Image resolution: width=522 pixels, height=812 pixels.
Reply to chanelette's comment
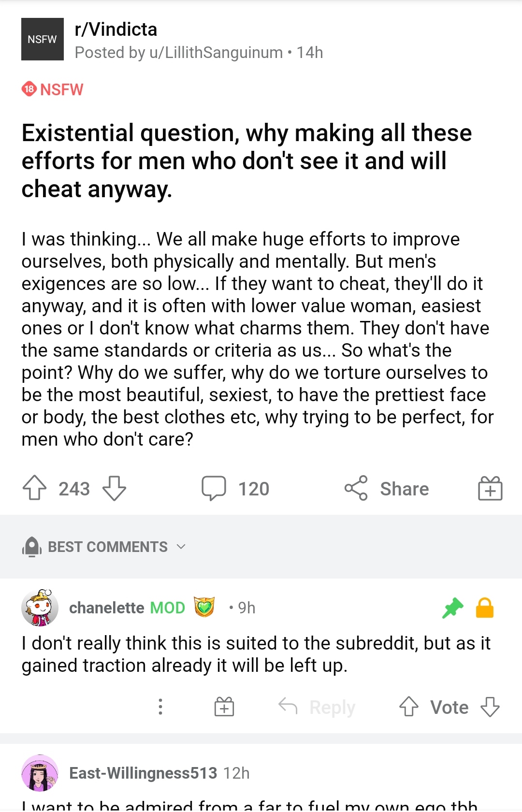click(x=317, y=707)
